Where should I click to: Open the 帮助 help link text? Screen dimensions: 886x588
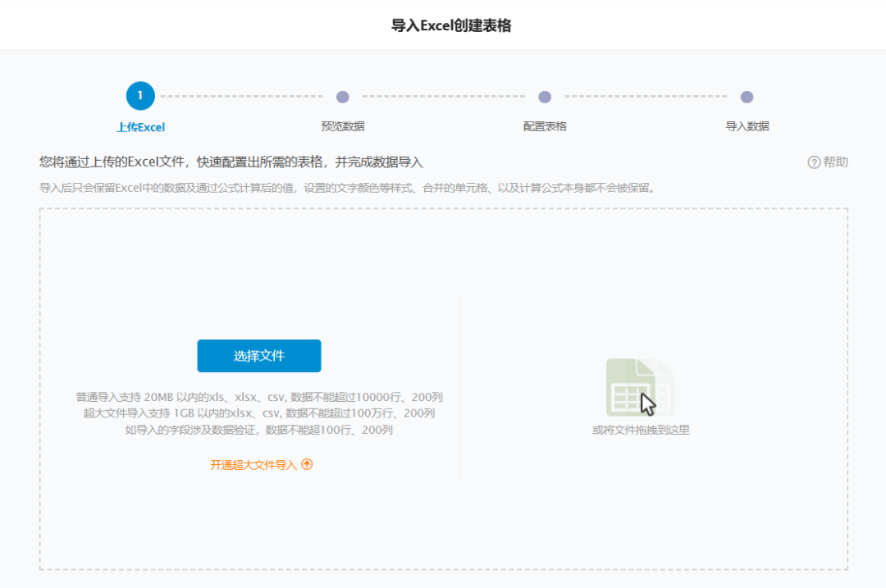pos(836,162)
